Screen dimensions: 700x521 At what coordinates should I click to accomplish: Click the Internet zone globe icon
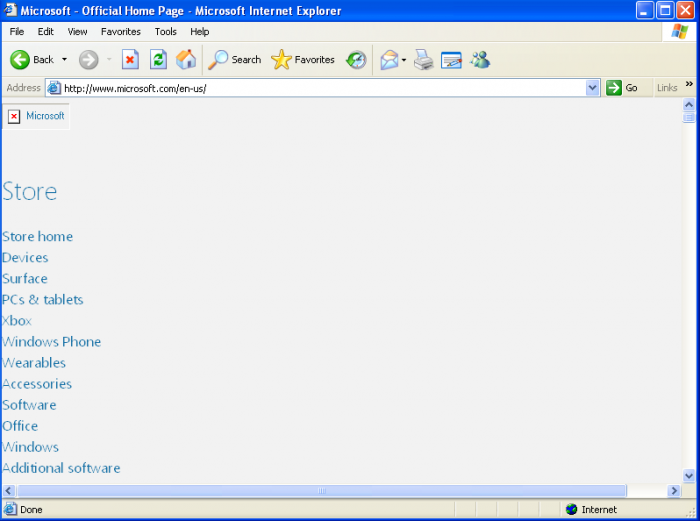[x=571, y=509]
